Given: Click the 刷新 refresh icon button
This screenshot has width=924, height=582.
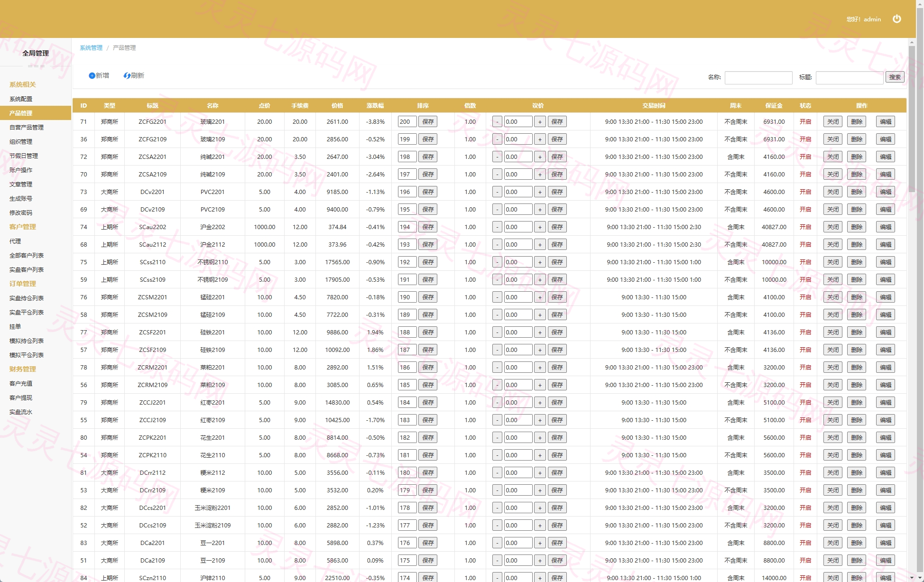Looking at the screenshot, I should (x=134, y=75).
